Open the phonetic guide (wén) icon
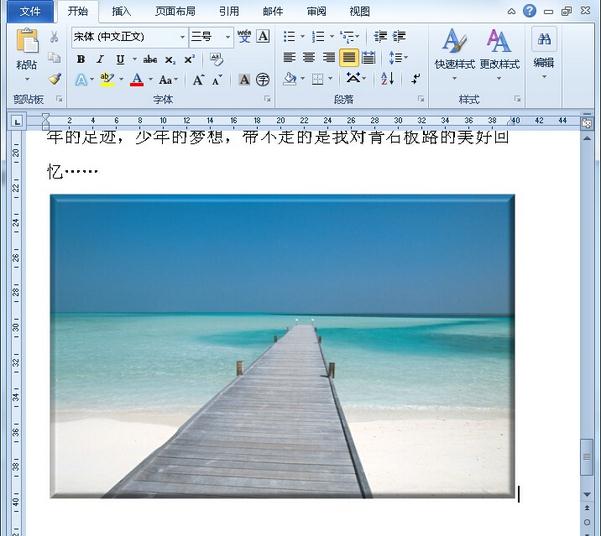 244,36
